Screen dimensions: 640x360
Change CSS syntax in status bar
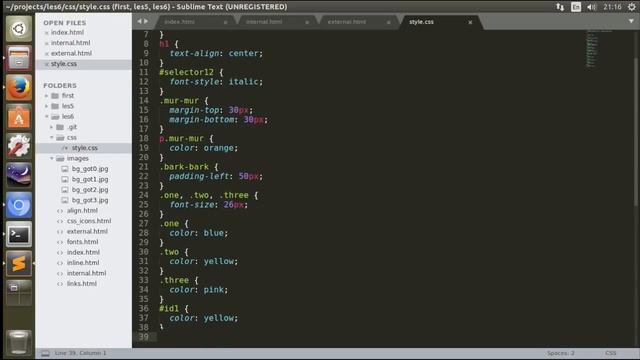pyautogui.click(x=611, y=353)
